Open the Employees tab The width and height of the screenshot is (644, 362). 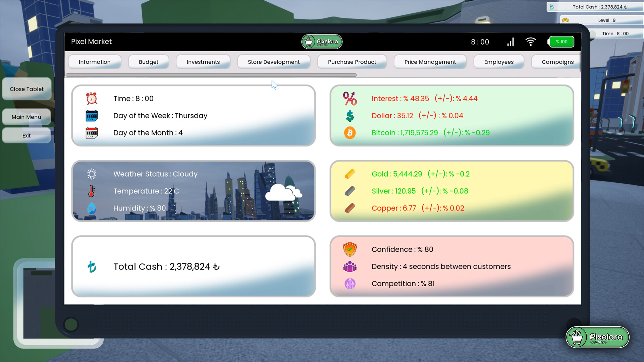tap(499, 62)
